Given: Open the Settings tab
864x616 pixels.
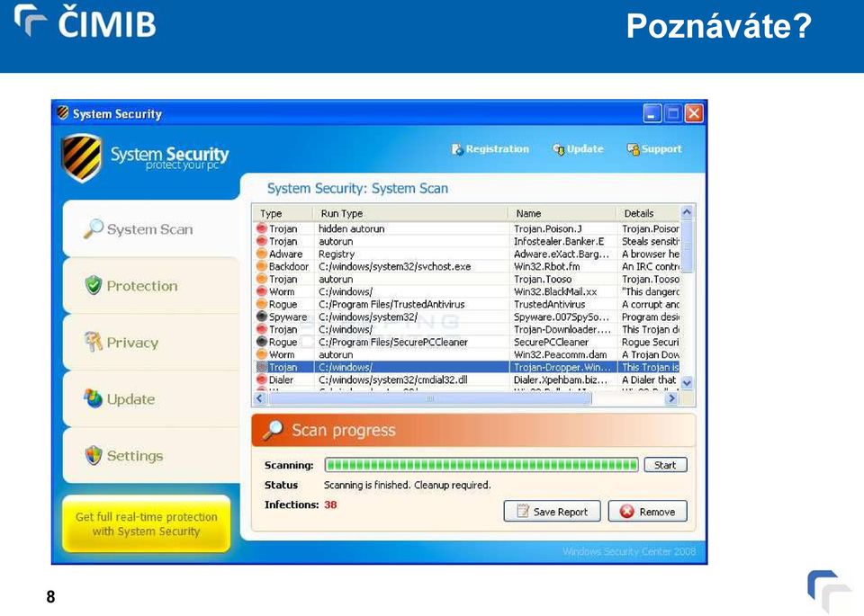Looking at the screenshot, I should click(151, 455).
